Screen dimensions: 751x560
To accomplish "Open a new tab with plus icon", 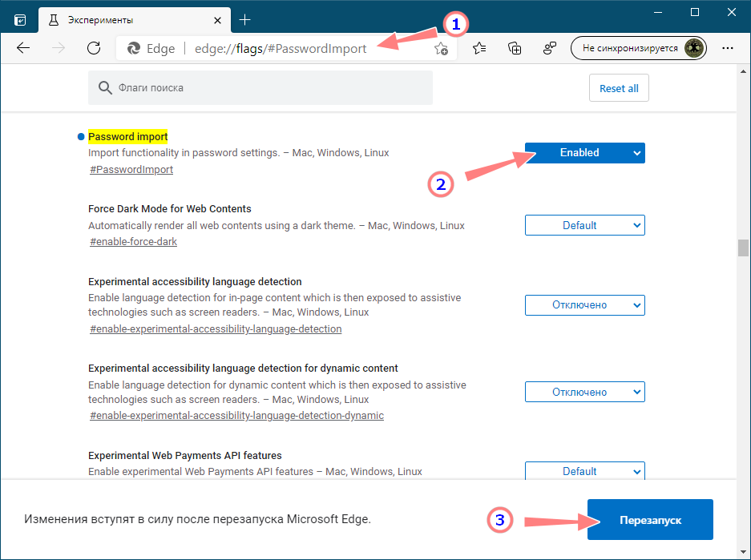I will [244, 19].
